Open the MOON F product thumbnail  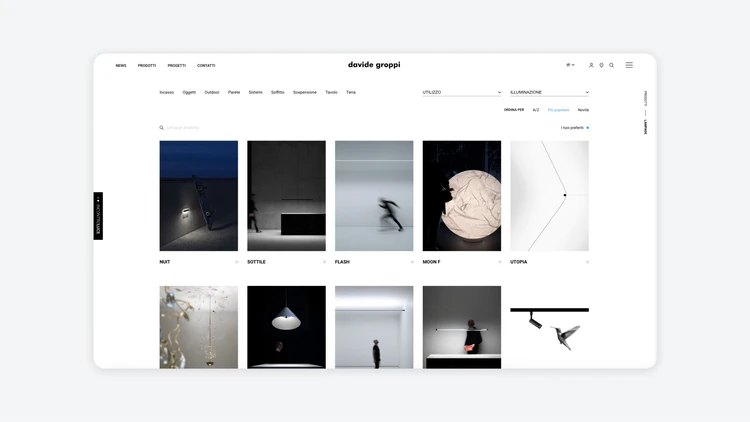461,196
